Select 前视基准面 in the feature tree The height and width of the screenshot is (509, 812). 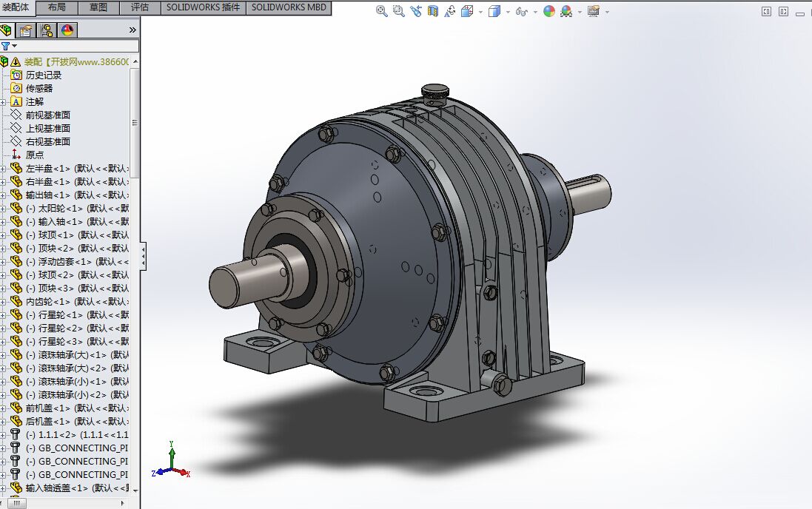tap(47, 115)
